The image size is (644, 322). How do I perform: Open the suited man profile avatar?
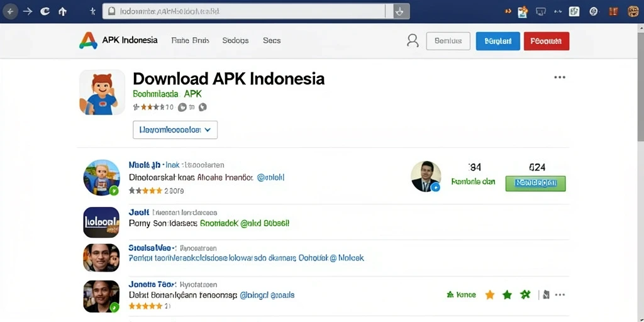(426, 176)
